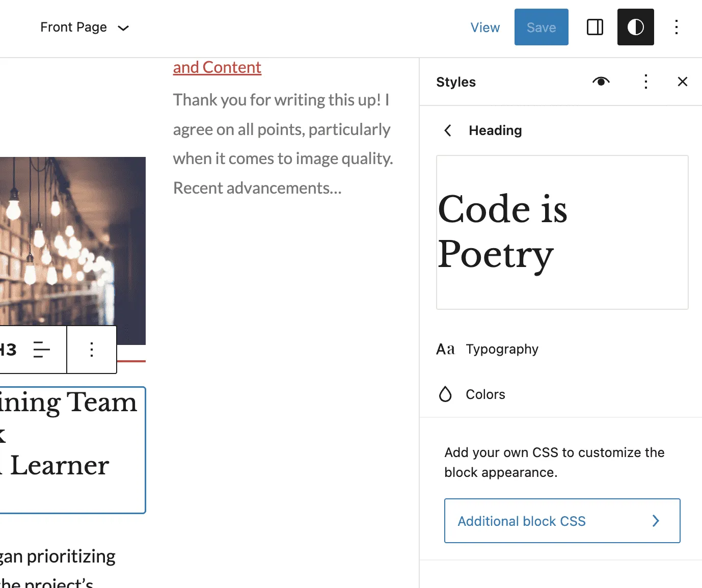Open the top bar Options three-dot menu
Viewport: 702px width, 588px height.
[677, 27]
